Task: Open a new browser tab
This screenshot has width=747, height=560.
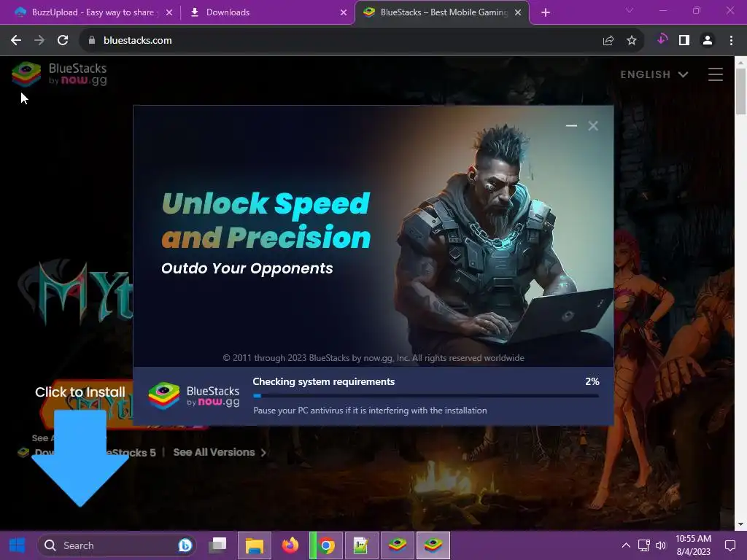Action: pos(546,12)
